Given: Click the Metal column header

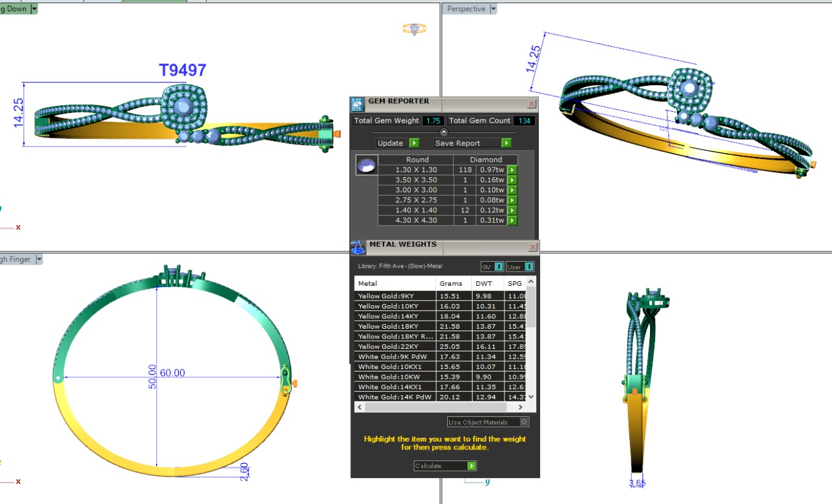Looking at the screenshot, I should point(395,283).
